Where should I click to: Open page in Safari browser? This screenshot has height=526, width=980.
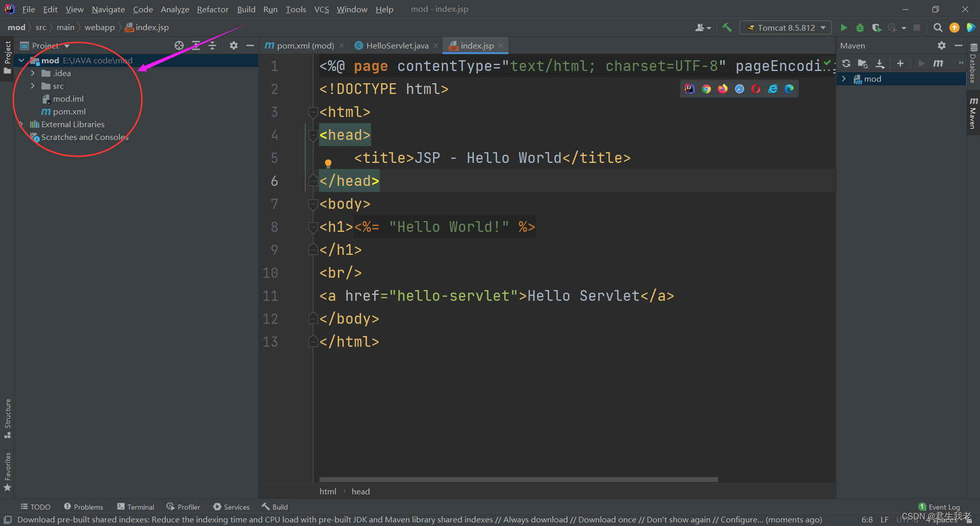click(740, 89)
